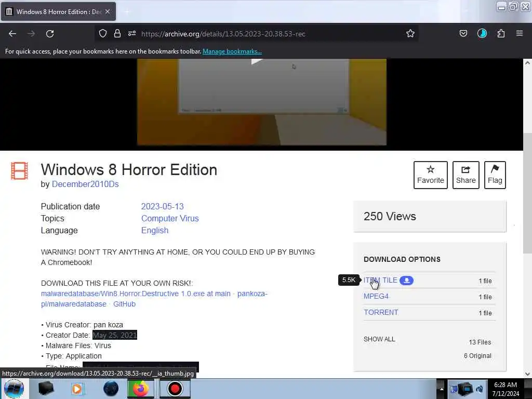
Task: Open December2010Ds uploader profile
Action: coord(85,184)
